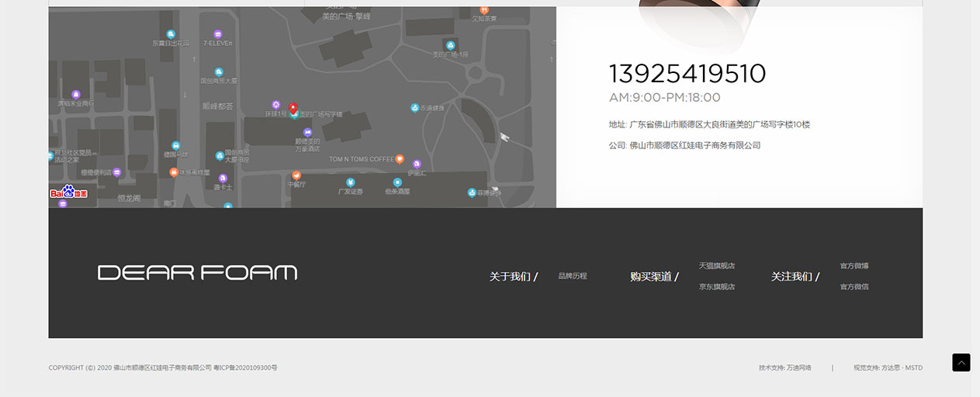The image size is (980, 397).
Task: Click the AM:9:00-PM:18:00 hours text
Action: (665, 97)
